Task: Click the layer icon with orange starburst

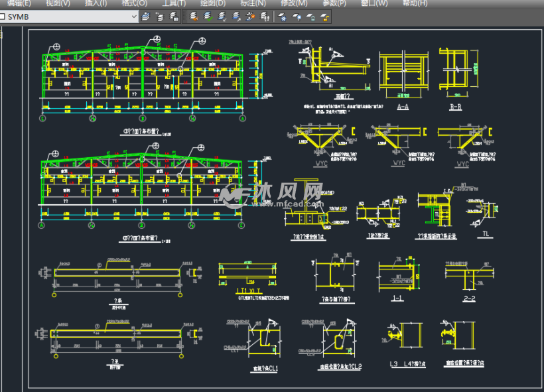Action: click(x=250, y=17)
